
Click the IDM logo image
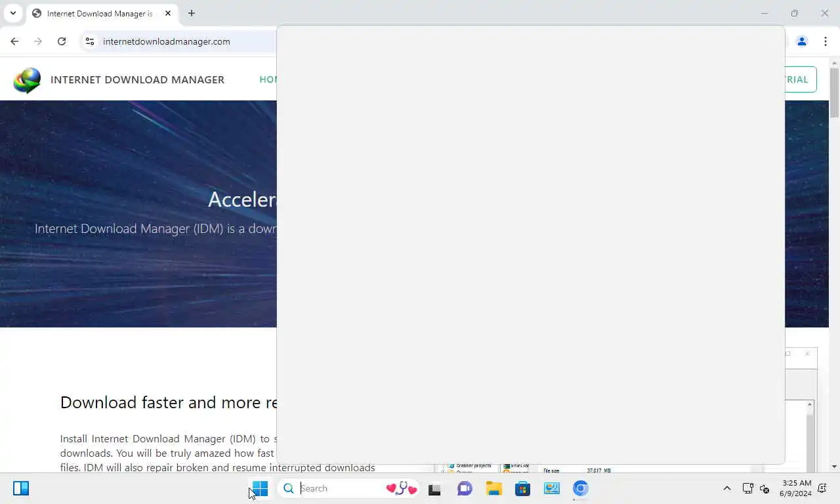pos(27,80)
